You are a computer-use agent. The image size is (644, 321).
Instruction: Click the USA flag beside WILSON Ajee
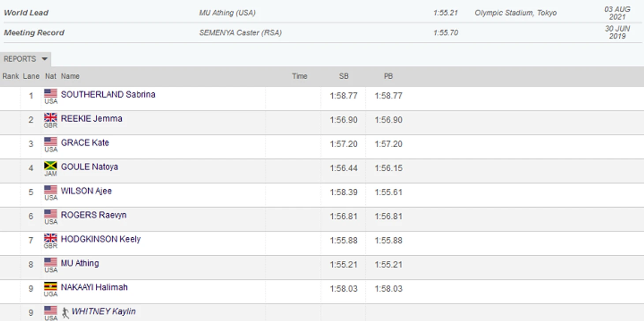coord(51,190)
